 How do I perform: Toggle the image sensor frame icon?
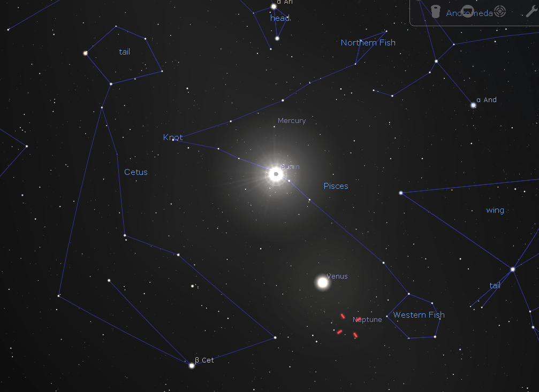tap(468, 12)
